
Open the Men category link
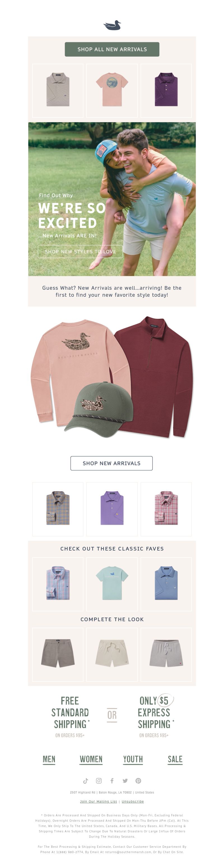click(49, 759)
